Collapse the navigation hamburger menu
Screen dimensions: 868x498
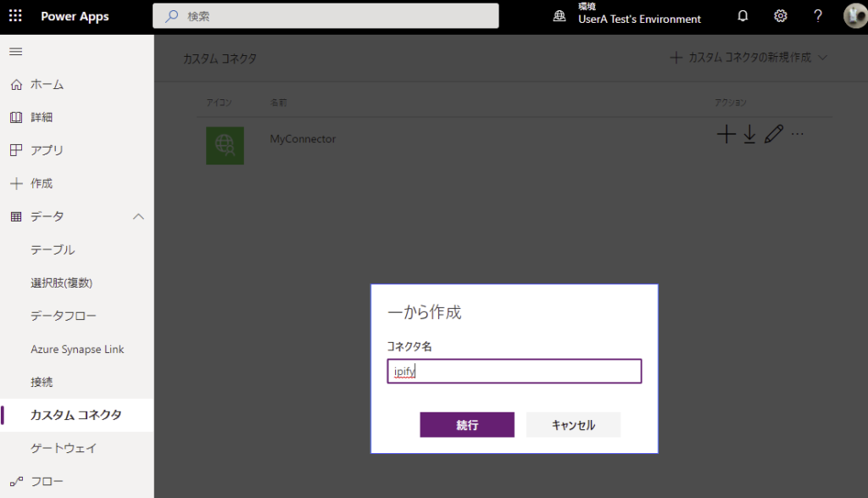[16, 52]
